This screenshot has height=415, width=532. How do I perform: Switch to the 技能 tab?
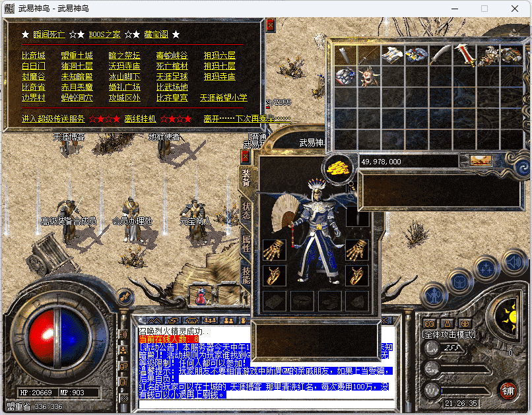pyautogui.click(x=246, y=275)
